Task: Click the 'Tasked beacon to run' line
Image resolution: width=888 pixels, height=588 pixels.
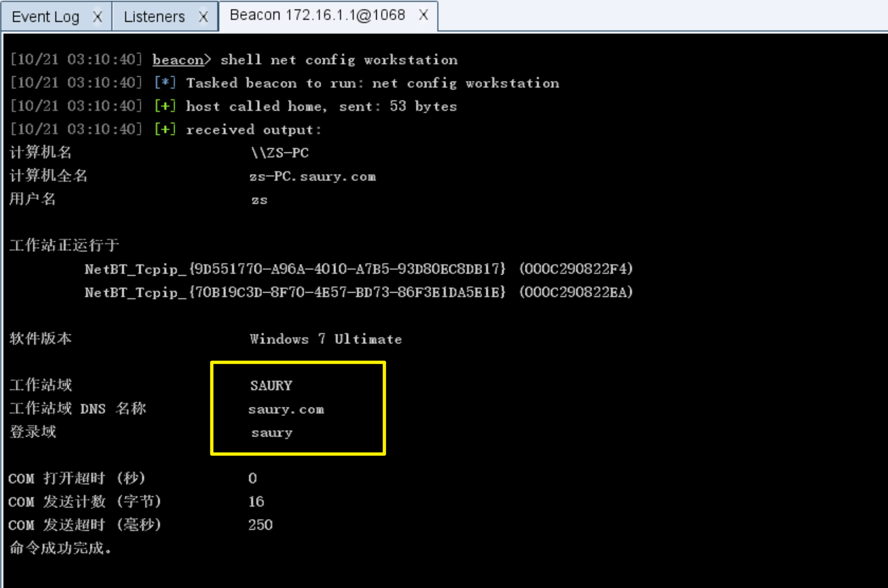Action: tap(373, 83)
